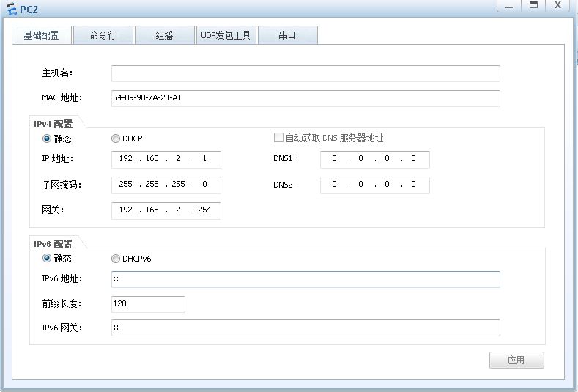Click the first octet 192 in IP 地址
578x392 pixels.
coord(126,158)
